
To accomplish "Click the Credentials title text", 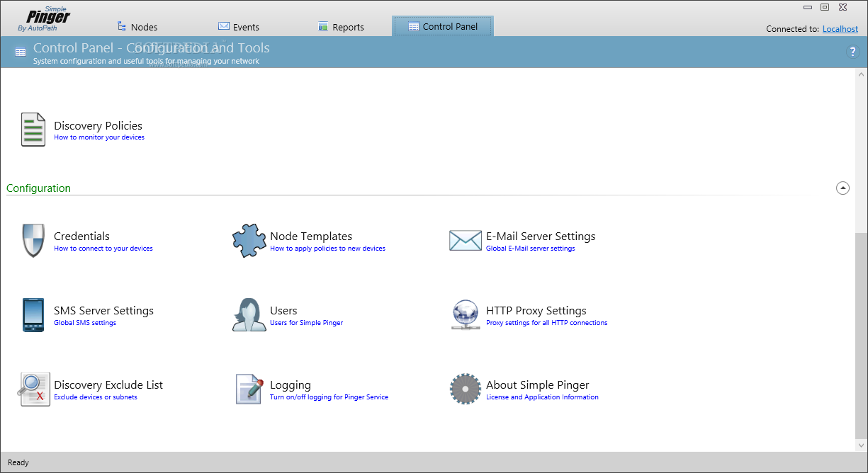I will point(81,236).
